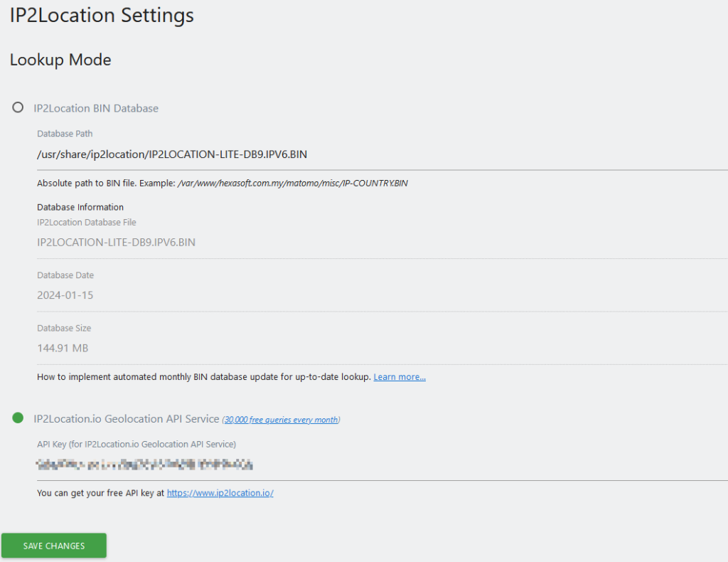Click the "IP2Location.io Geolocation API Service" label text

pos(126,419)
